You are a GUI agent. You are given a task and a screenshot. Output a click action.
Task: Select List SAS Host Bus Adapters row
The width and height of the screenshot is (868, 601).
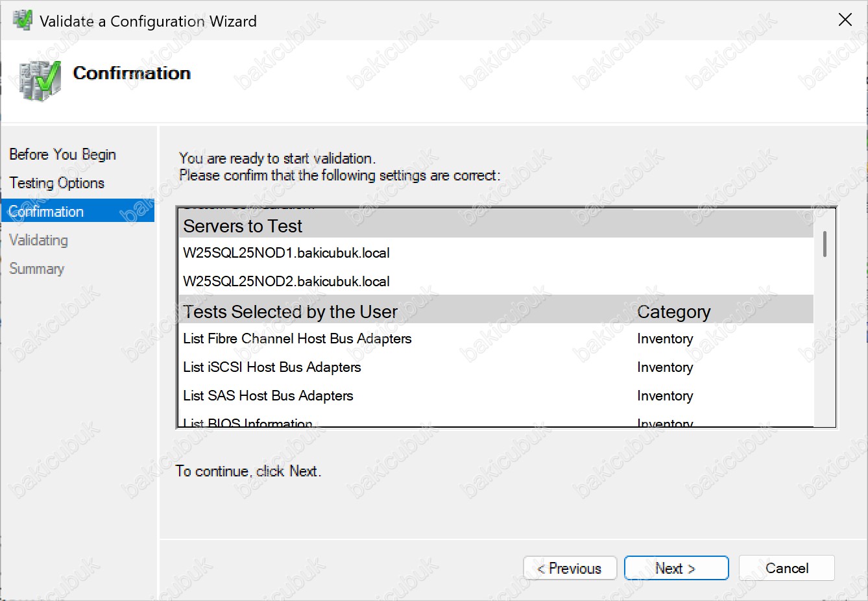pos(268,396)
